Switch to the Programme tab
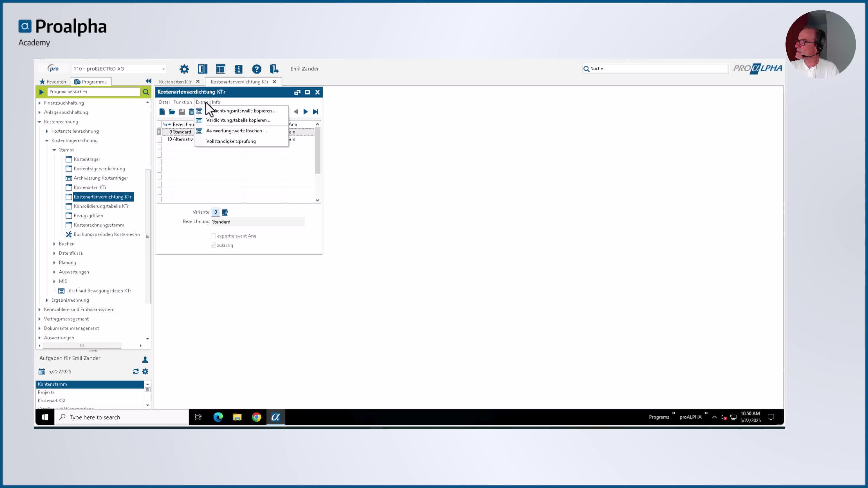868x488 pixels. [x=91, y=82]
